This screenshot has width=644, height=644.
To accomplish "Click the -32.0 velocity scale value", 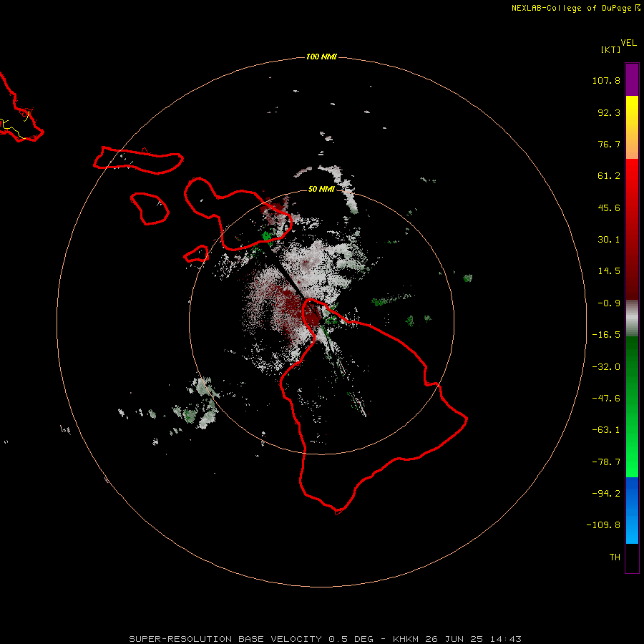I will (x=606, y=367).
